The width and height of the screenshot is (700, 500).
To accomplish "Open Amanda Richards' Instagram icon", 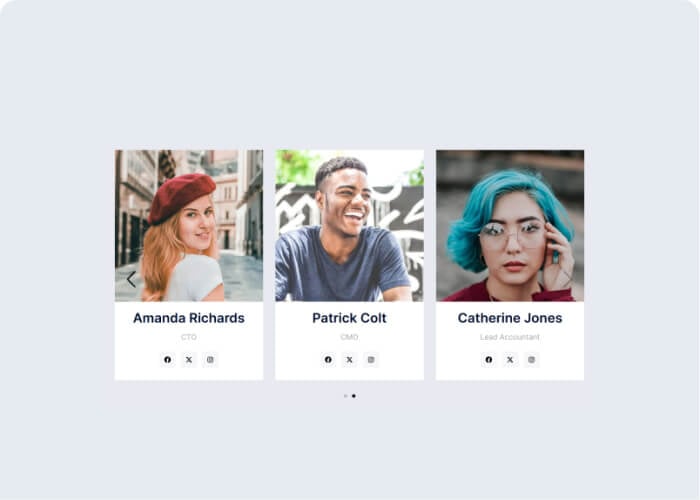I will [210, 359].
